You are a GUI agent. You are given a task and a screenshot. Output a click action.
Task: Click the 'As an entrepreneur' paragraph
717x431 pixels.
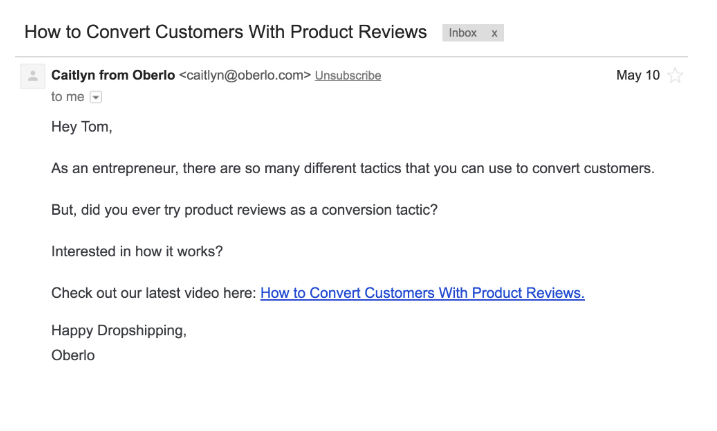tap(353, 168)
